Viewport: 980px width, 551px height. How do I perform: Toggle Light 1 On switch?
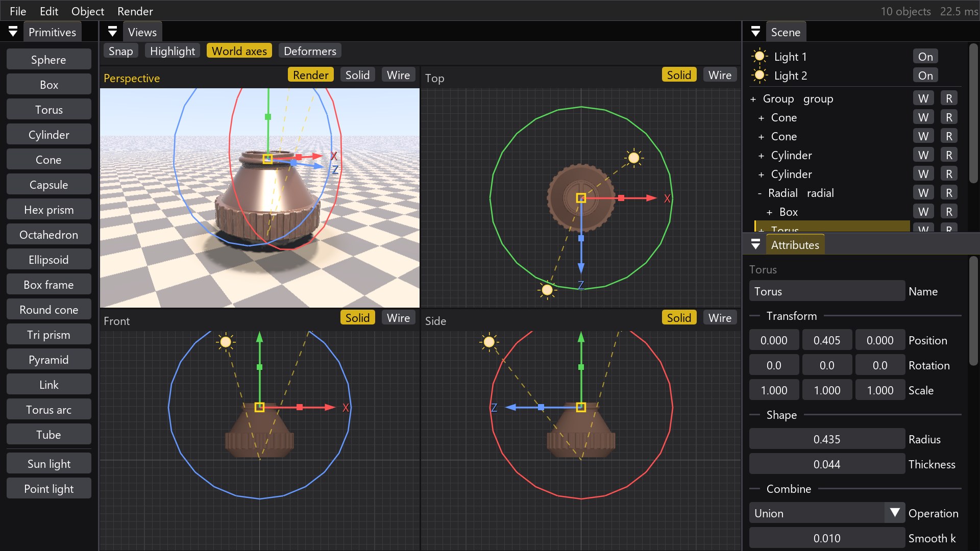pos(925,57)
